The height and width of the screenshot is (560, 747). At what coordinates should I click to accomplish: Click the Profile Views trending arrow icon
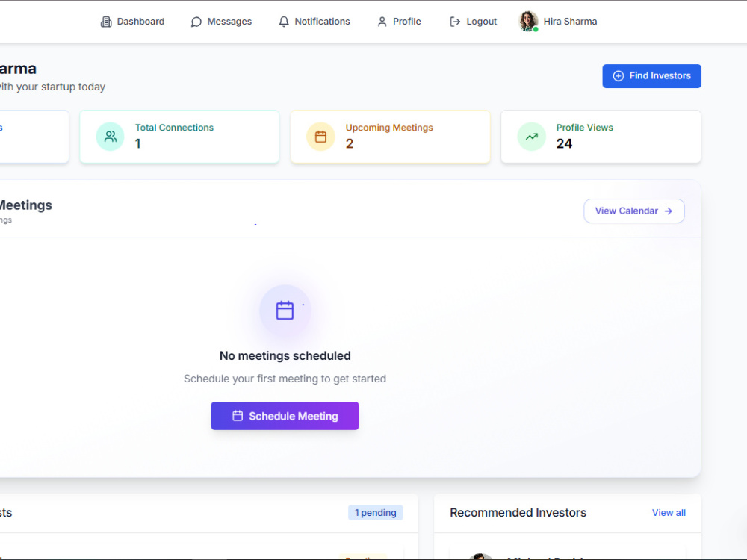[532, 137]
